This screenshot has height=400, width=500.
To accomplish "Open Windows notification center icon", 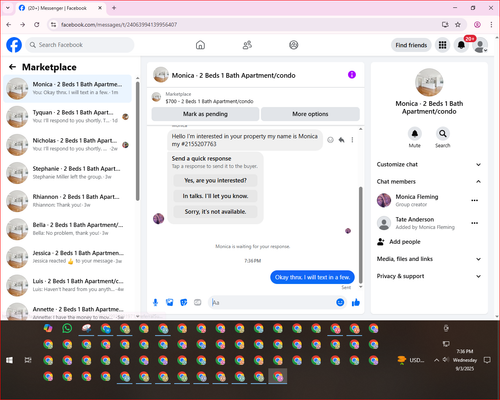I will [487, 360].
